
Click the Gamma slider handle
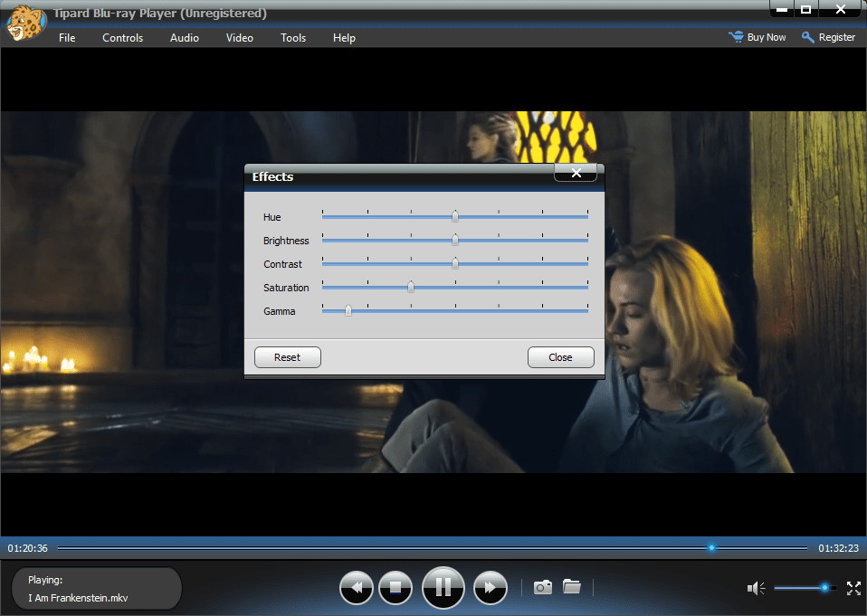coord(348,310)
